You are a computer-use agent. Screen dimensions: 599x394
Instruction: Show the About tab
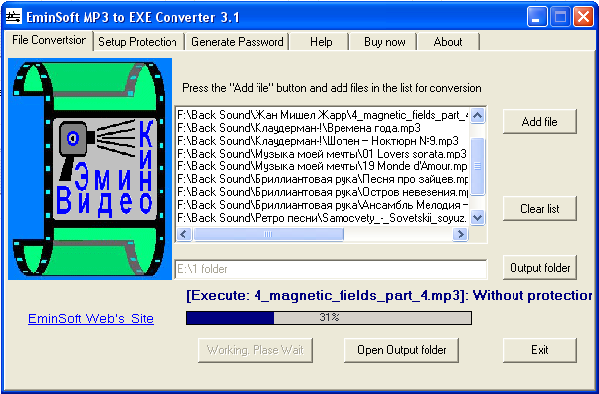[x=448, y=42]
